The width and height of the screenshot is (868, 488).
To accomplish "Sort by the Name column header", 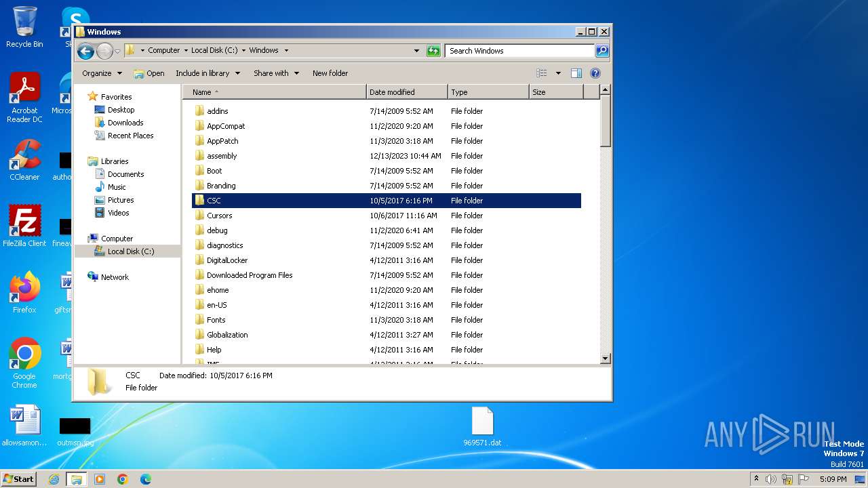I will coord(275,92).
